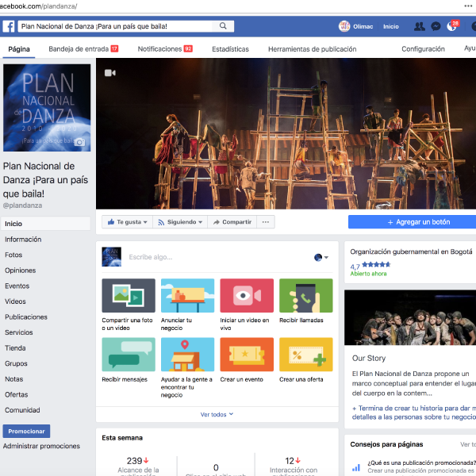Click the cover video camera icon
Viewport: 476px width, 476px height.
click(110, 73)
